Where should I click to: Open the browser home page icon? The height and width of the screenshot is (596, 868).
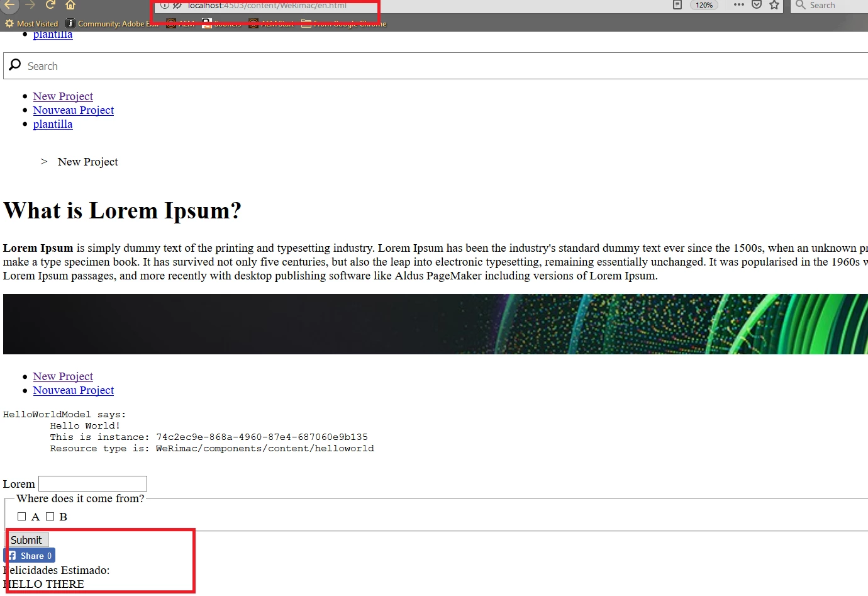(70, 4)
